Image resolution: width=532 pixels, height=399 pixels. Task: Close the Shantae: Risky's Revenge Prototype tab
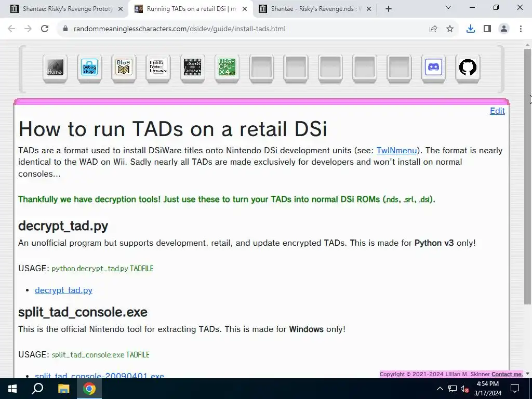coord(121,9)
